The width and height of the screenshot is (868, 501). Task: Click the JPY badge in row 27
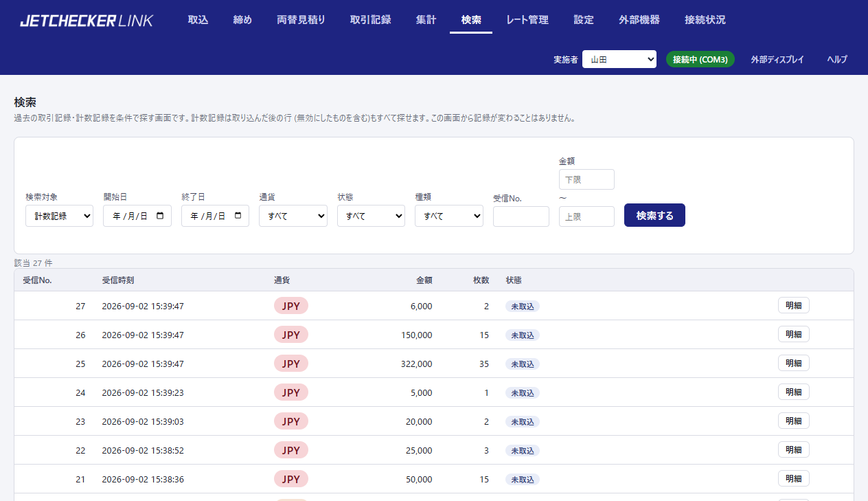[x=291, y=306]
